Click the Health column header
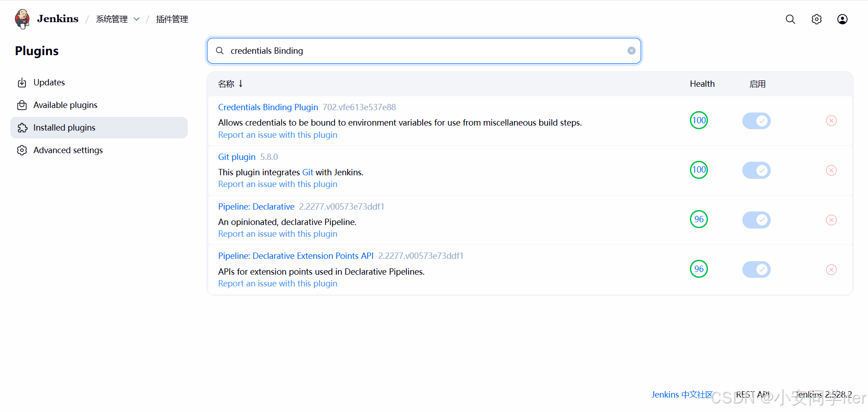This screenshot has height=412, width=868. [x=702, y=84]
